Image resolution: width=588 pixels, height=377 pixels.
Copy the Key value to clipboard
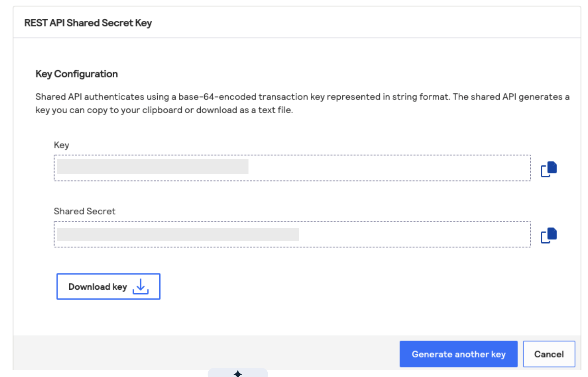(549, 169)
